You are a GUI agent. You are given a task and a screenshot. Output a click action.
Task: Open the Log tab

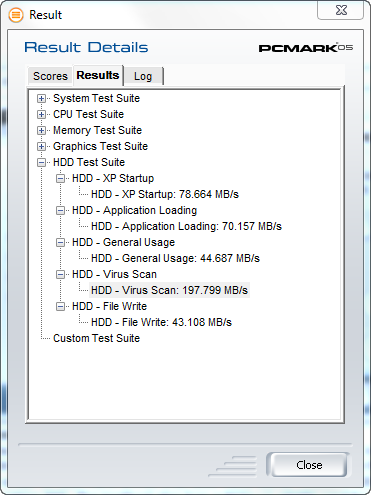point(143,76)
